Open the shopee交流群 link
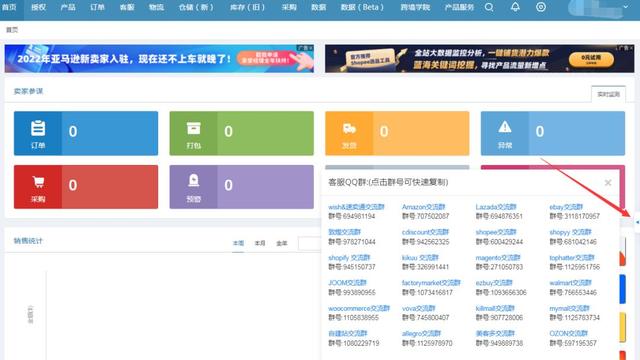 tap(496, 232)
